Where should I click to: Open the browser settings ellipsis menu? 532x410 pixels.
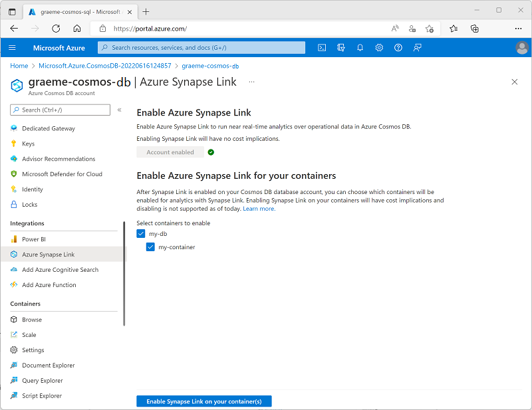(518, 29)
